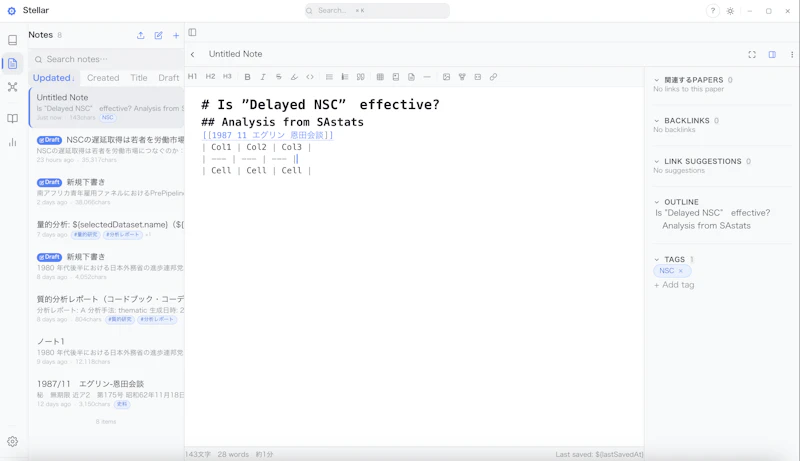Open the statistics bar chart view
Screen dimensions: 800x461
point(13,142)
